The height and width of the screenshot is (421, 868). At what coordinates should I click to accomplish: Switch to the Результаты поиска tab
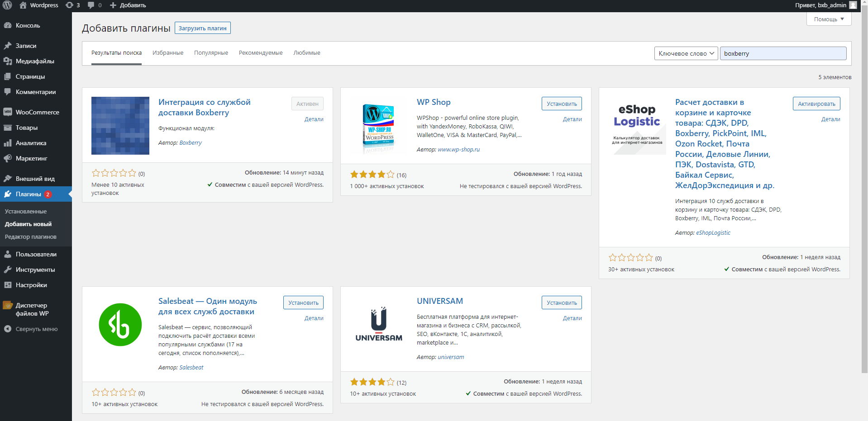click(x=116, y=53)
